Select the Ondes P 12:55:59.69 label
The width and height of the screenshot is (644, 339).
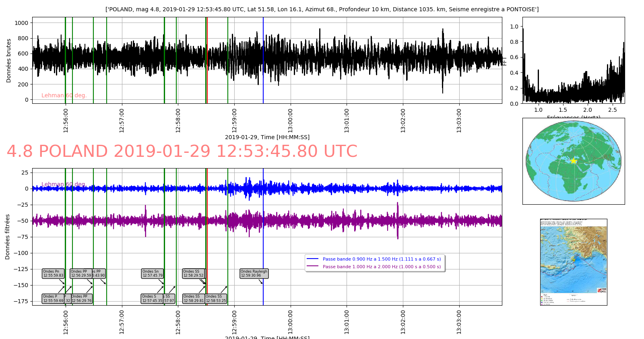click(x=53, y=298)
